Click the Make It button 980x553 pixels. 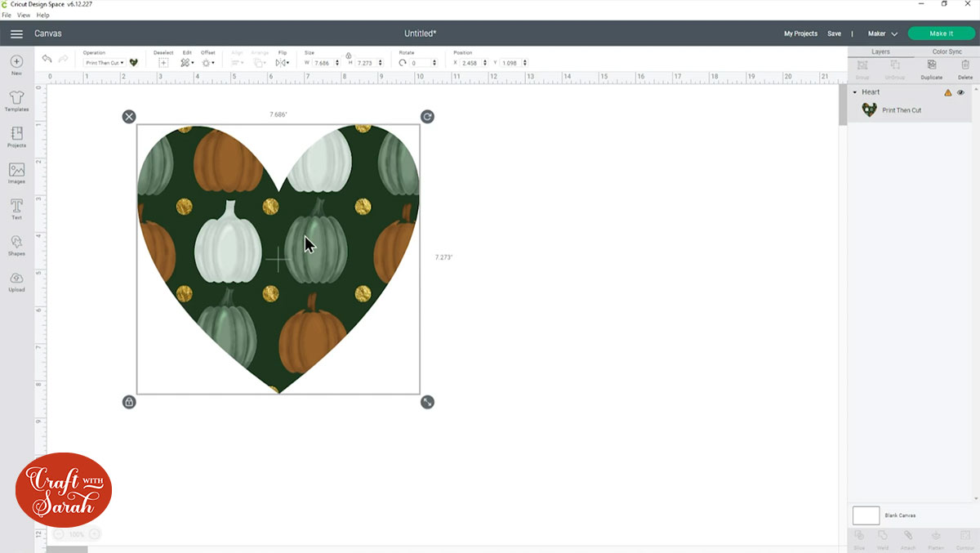tap(941, 33)
